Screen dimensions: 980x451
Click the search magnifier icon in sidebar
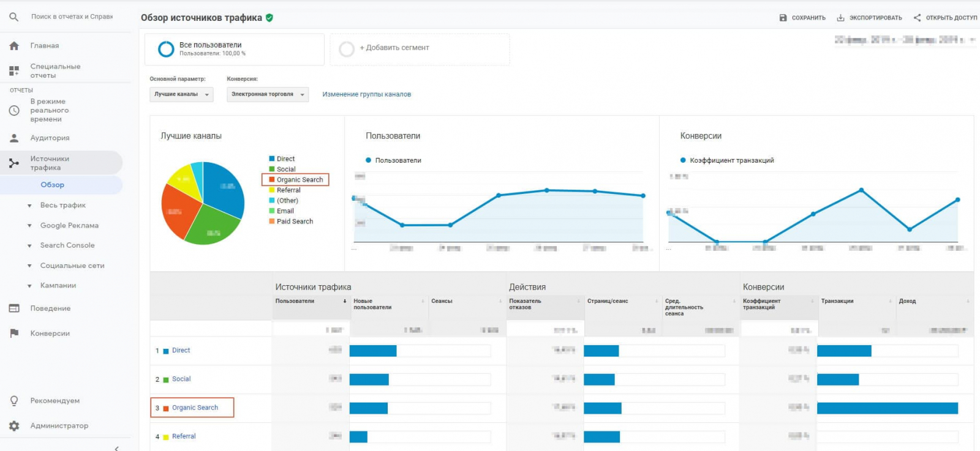(13, 17)
